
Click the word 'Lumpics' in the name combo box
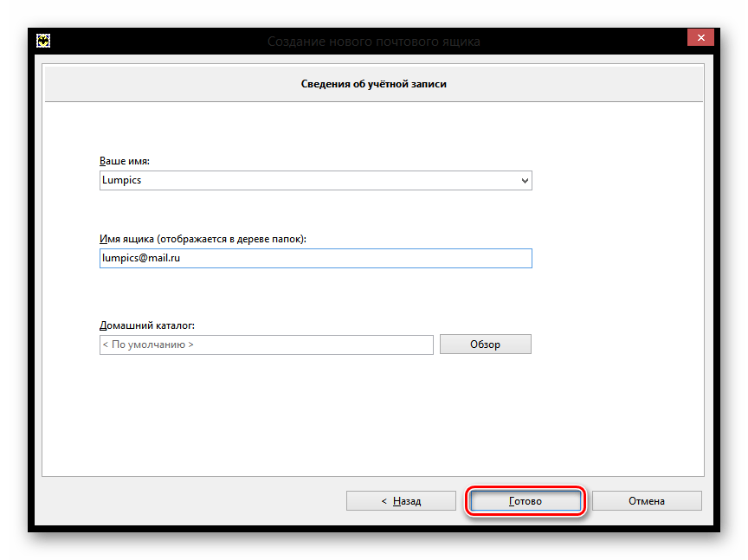(120, 181)
